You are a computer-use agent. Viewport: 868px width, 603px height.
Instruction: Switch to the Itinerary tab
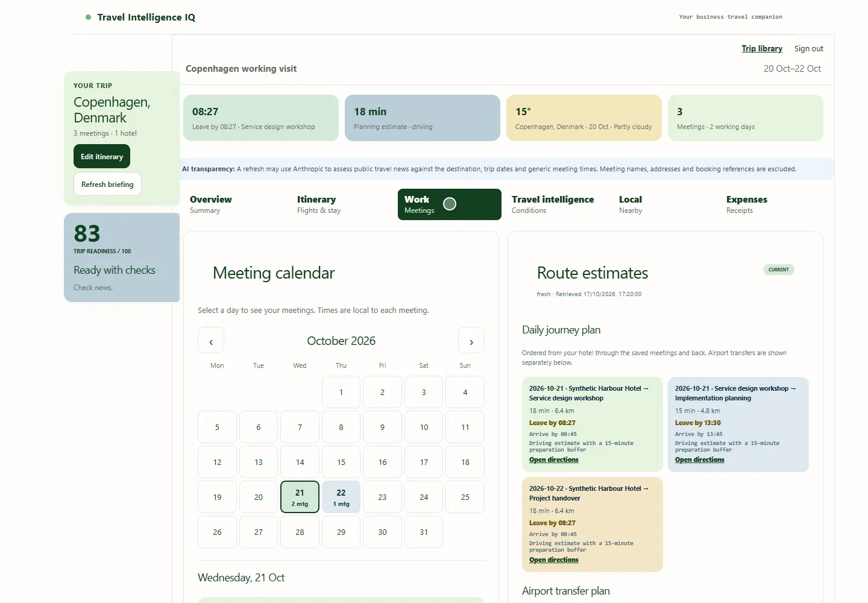click(342, 204)
